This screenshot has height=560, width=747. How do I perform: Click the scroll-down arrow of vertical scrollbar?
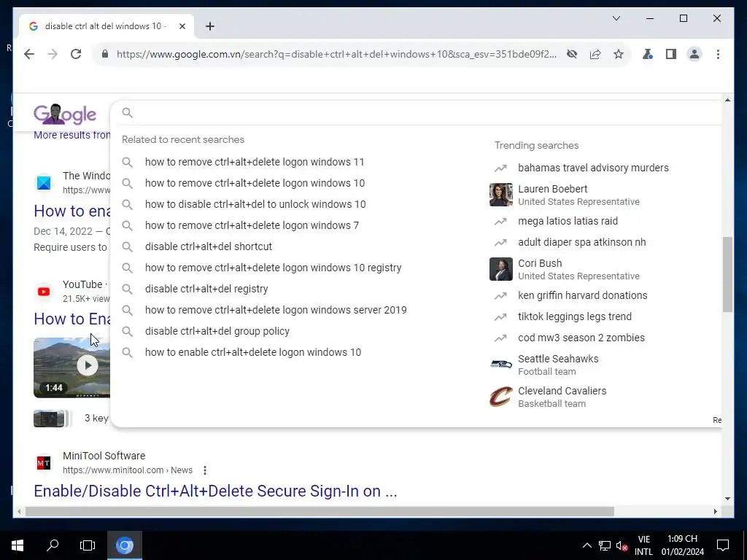coord(727,499)
